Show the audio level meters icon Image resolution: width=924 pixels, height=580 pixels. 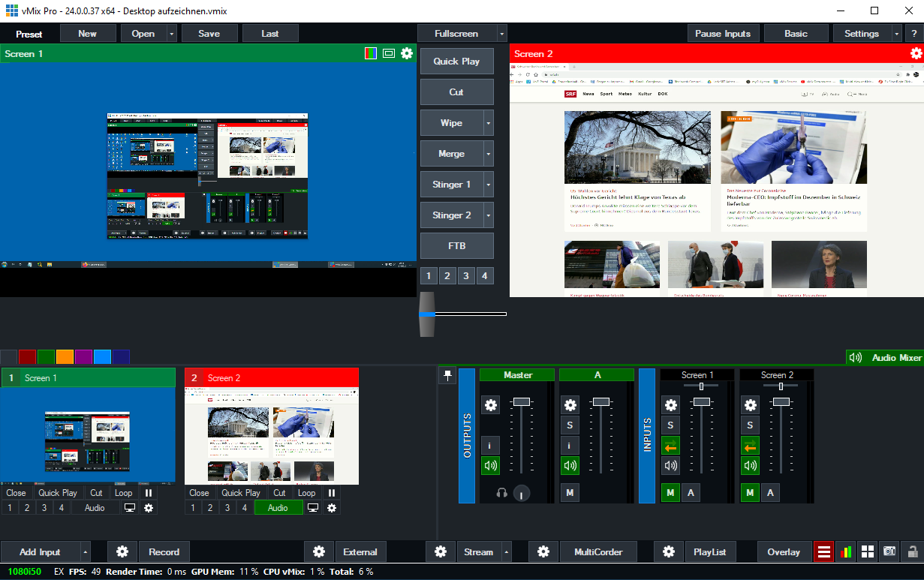tap(845, 552)
